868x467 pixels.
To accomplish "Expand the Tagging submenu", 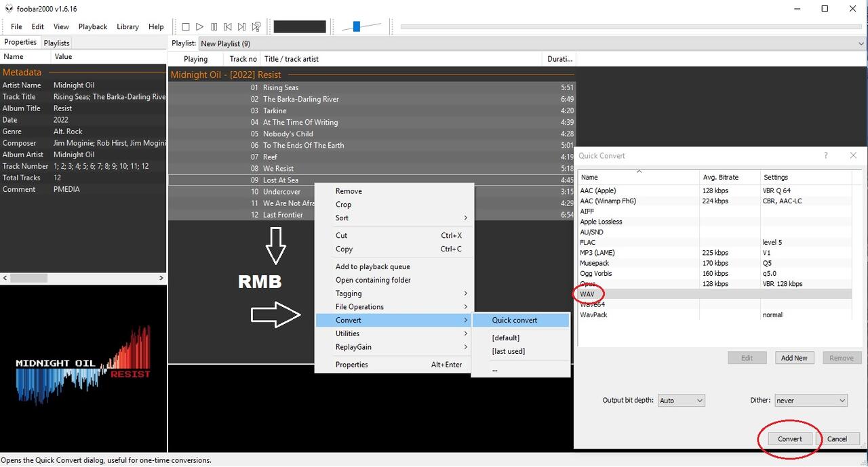I will pos(393,293).
